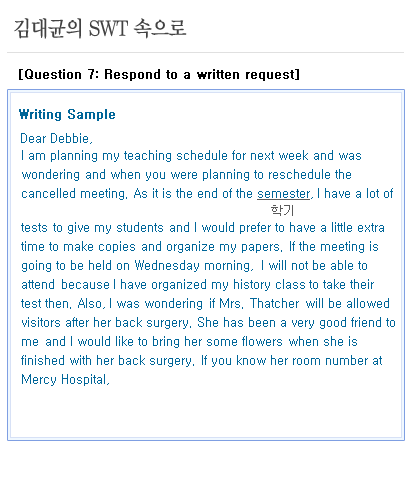Click the page title 김대균의 SWT 속으로
The height and width of the screenshot is (480, 410).
click(x=100, y=28)
